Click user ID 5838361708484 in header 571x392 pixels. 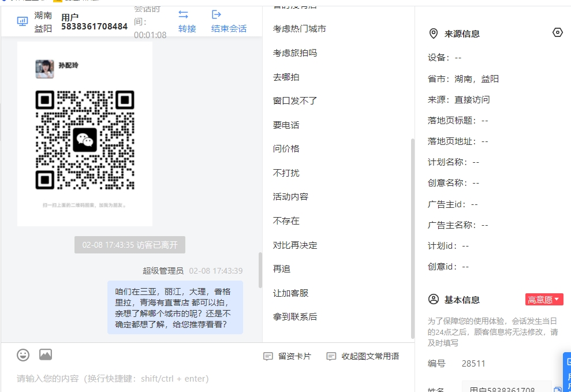pos(94,27)
